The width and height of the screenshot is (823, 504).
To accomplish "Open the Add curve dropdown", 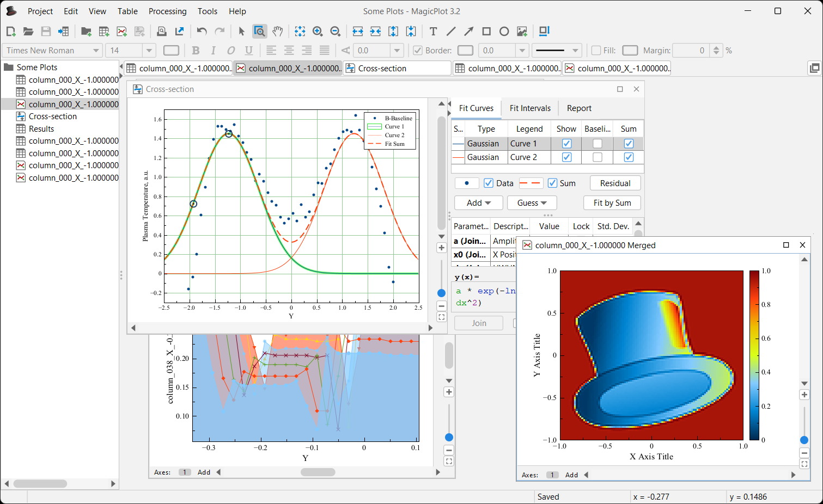I will point(479,203).
